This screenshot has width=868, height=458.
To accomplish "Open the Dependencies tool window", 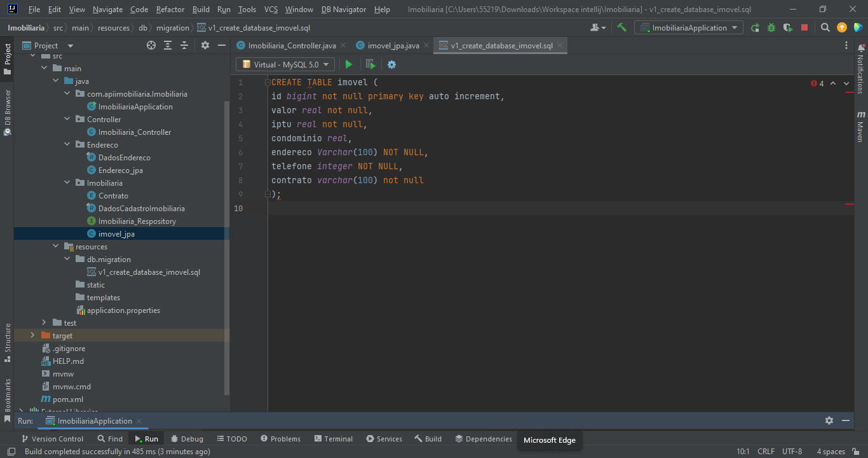I will [483, 439].
